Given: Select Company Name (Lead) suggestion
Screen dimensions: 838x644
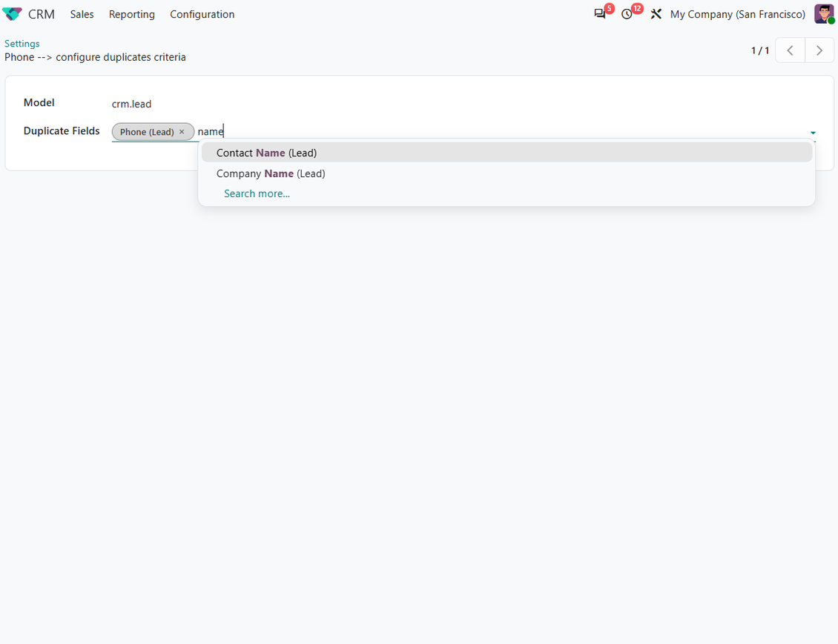Looking at the screenshot, I should pyautogui.click(x=507, y=173).
